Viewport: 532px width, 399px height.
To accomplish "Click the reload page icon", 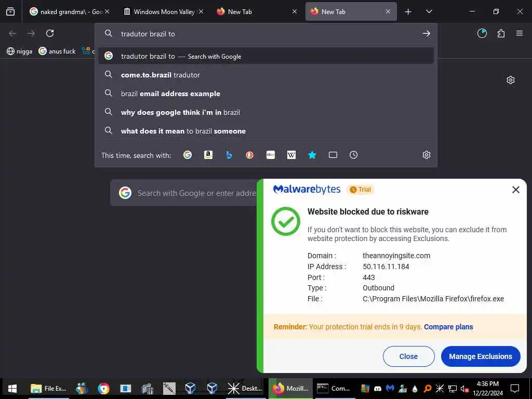I will tap(50, 33).
